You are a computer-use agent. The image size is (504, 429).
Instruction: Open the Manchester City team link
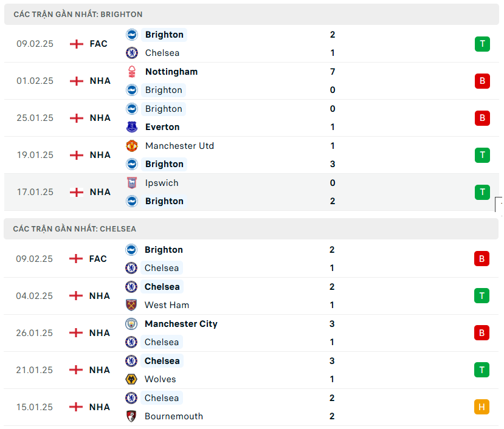click(x=181, y=324)
